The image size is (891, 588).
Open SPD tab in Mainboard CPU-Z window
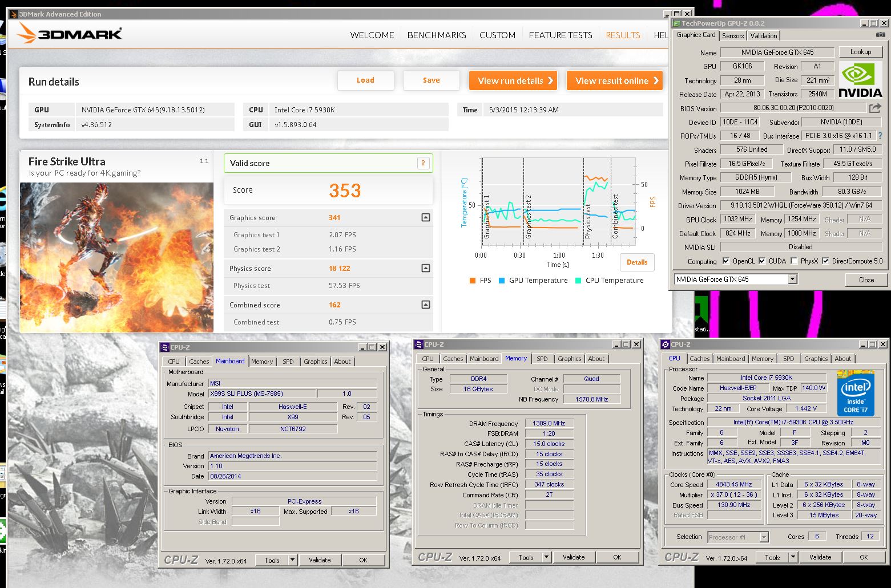pos(288,362)
